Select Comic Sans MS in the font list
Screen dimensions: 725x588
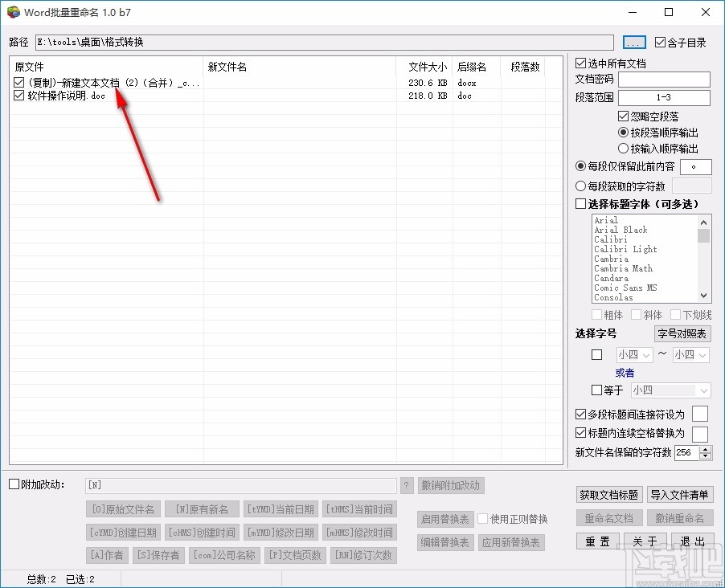click(x=626, y=288)
